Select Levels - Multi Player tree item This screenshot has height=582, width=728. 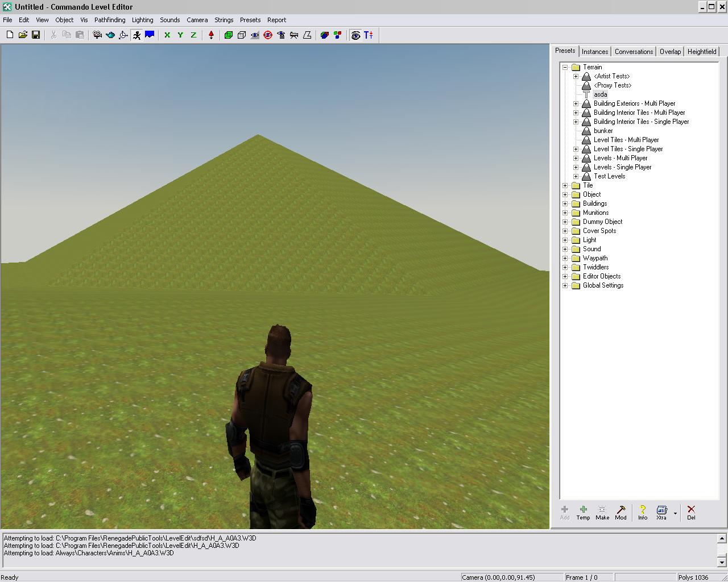tap(621, 158)
